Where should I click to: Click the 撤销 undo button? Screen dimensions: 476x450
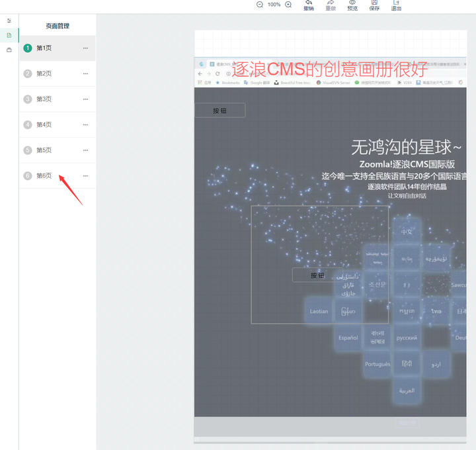tap(309, 5)
